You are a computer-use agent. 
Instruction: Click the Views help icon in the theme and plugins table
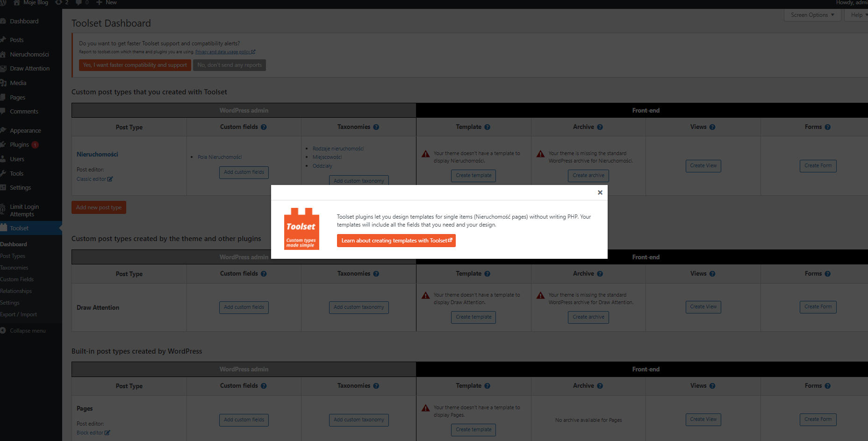[712, 274]
